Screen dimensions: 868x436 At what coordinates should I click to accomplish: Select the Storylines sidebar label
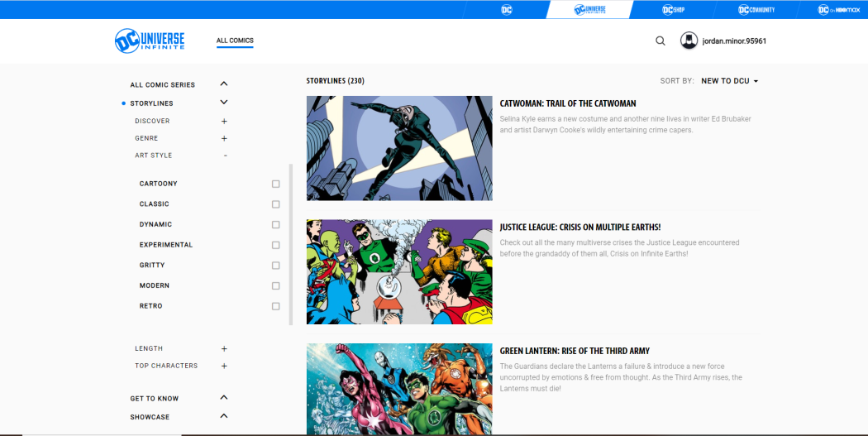coord(151,103)
